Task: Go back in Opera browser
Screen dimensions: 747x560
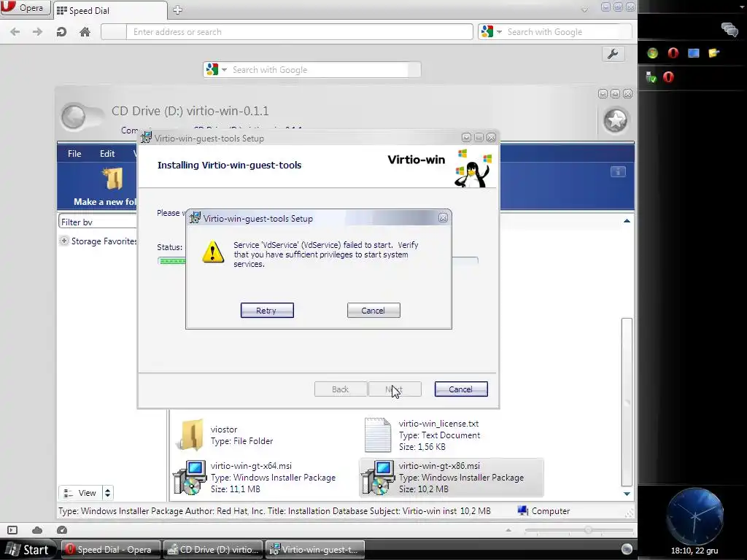Action: 15,32
